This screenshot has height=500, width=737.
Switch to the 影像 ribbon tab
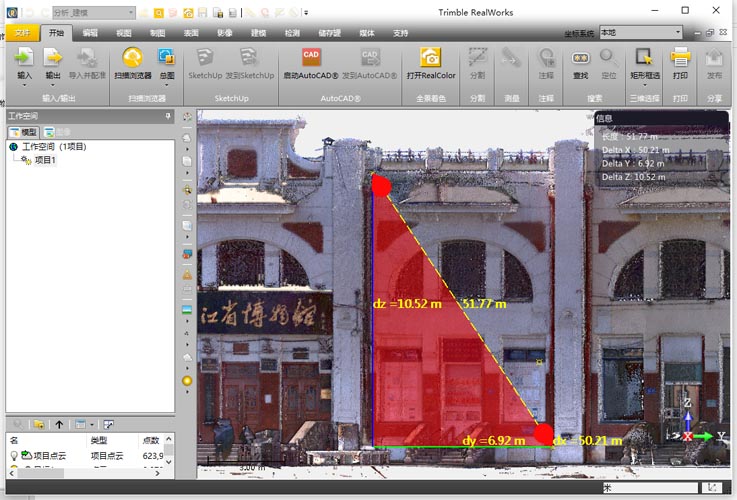coord(225,33)
